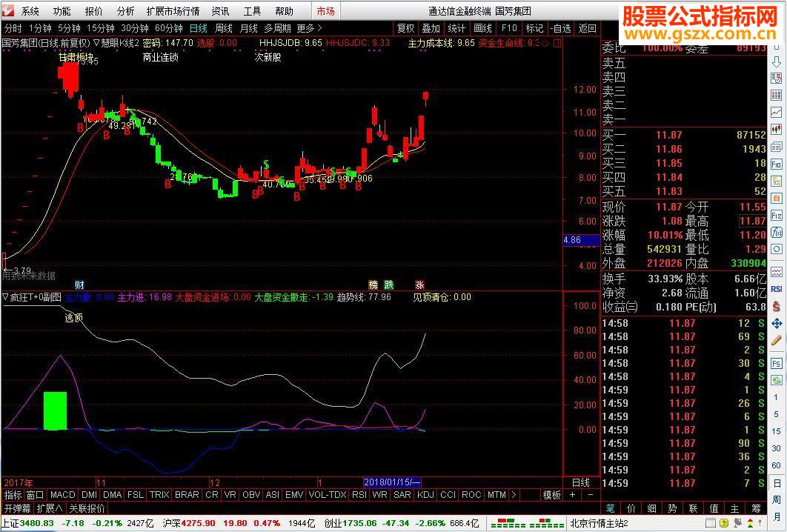Select the pencil drawing tool icon

coord(777,341)
